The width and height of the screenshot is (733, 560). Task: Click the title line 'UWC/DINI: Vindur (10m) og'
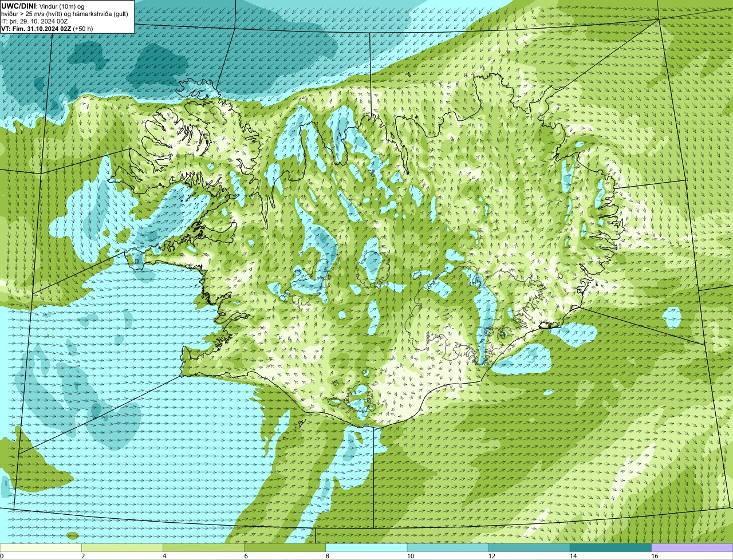[43, 6]
